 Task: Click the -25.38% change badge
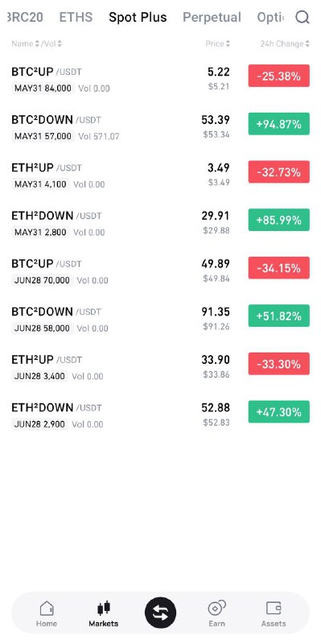coord(278,76)
